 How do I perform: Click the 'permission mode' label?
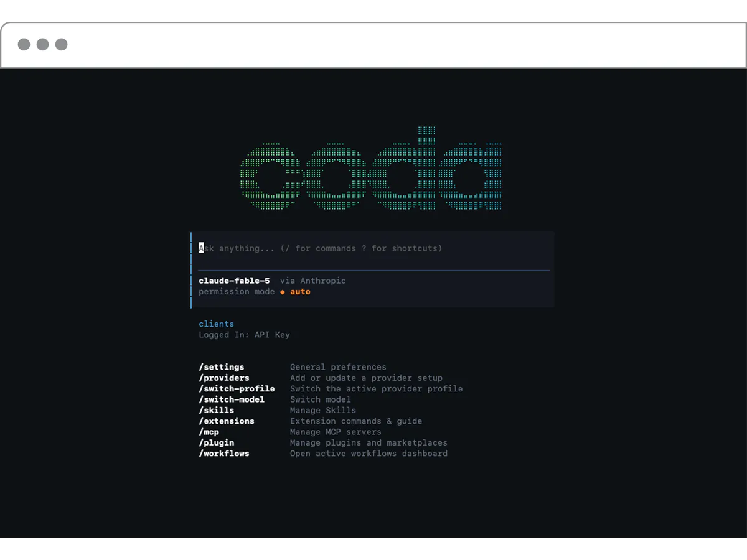pos(237,292)
